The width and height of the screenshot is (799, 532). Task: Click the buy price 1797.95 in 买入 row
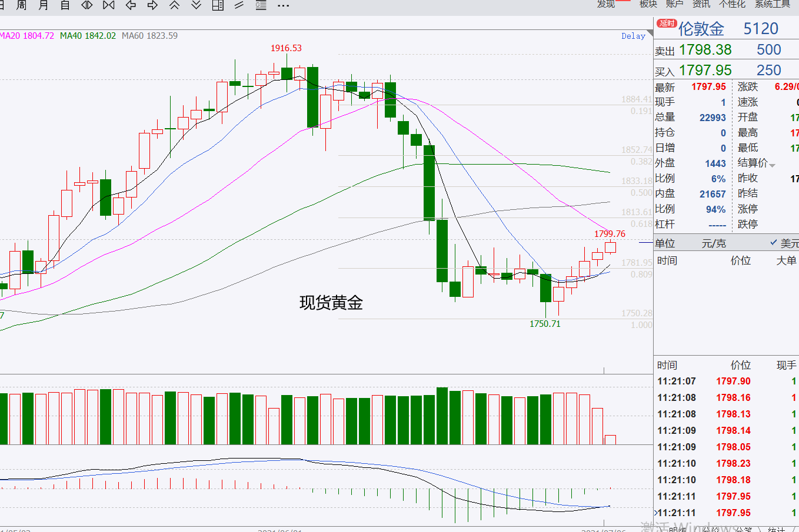[x=705, y=71]
